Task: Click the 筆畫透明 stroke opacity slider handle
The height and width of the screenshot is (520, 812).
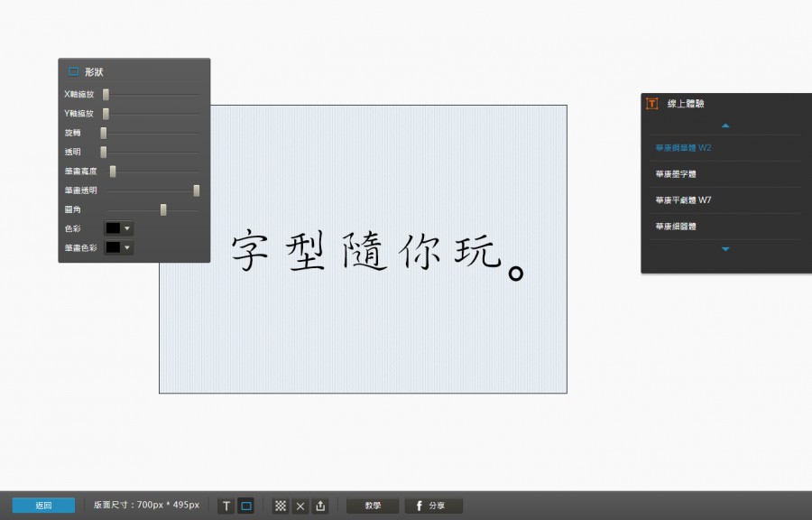Action: pyautogui.click(x=196, y=190)
